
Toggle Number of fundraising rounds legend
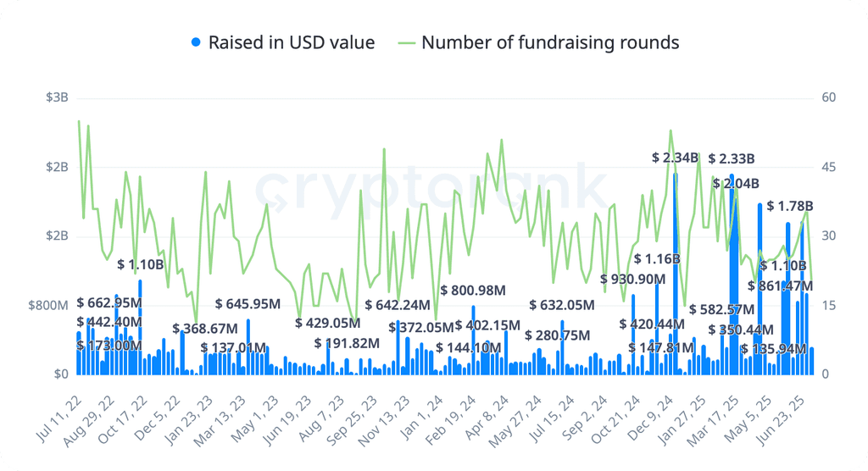(538, 42)
